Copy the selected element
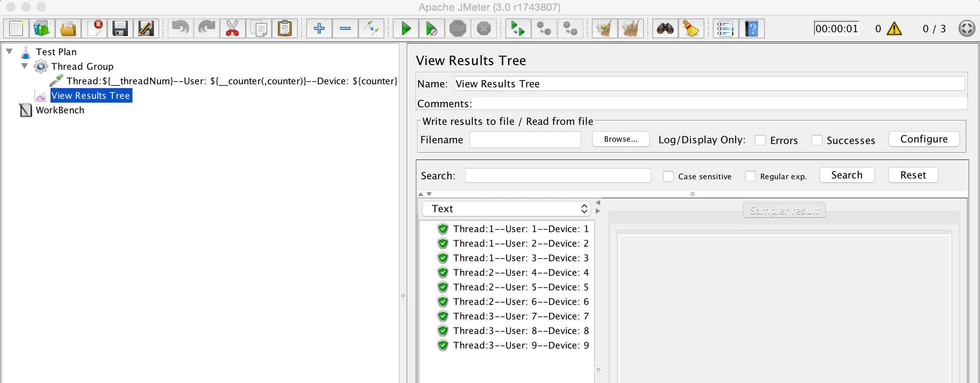The image size is (980, 383). (259, 28)
